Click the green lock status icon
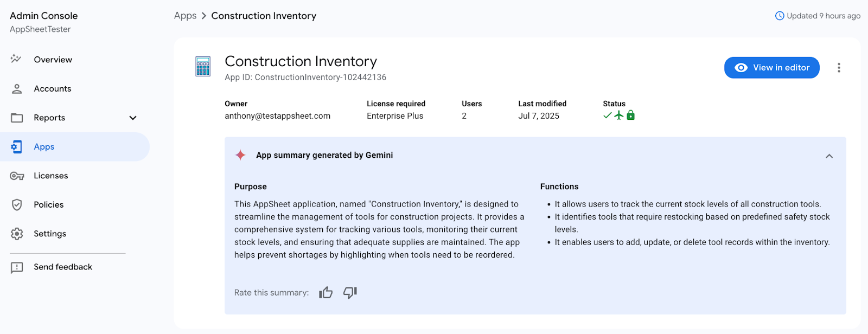868x334 pixels. coord(630,115)
